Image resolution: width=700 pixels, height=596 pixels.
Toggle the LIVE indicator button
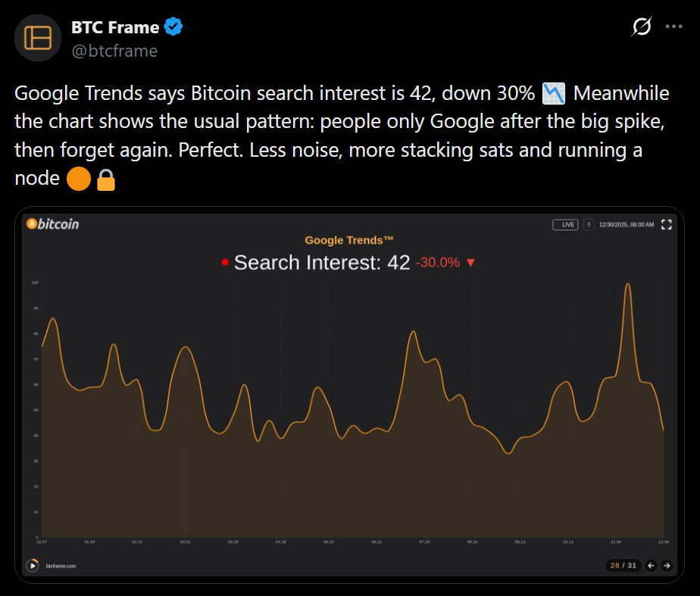tap(565, 225)
